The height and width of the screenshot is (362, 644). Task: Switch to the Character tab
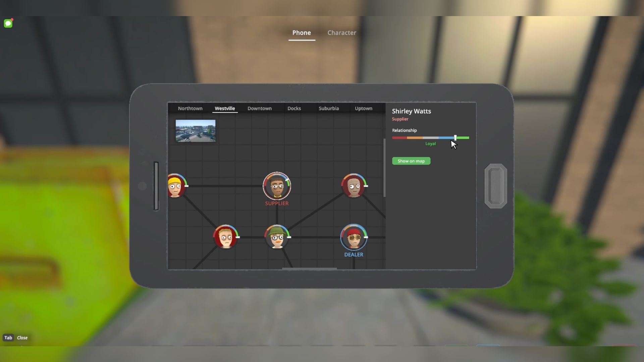341,33
